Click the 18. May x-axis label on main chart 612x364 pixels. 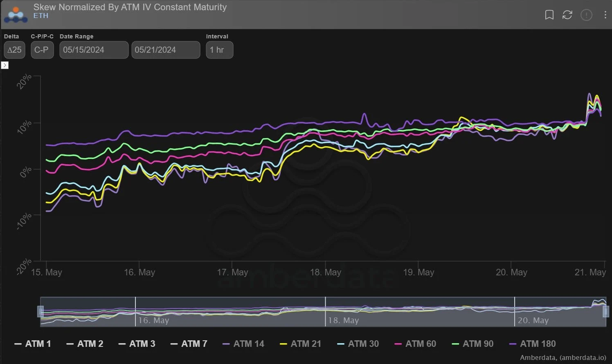326,272
